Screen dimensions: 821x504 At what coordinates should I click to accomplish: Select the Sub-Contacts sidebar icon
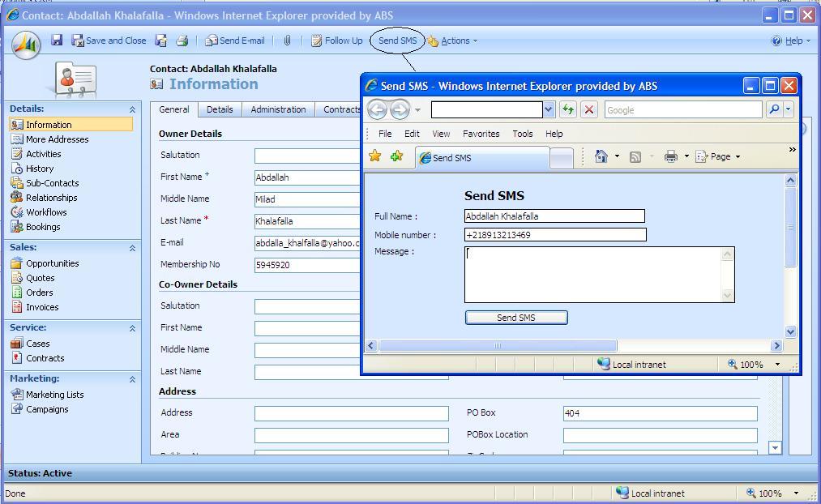[19, 183]
